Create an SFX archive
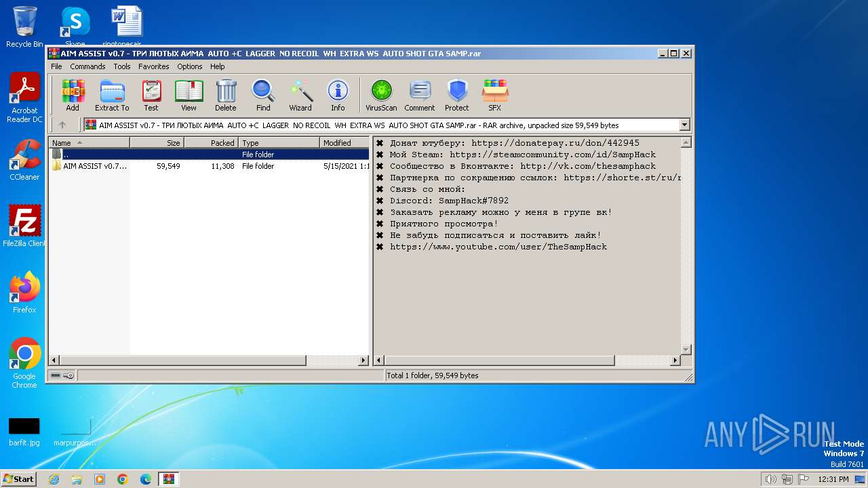 (x=495, y=96)
